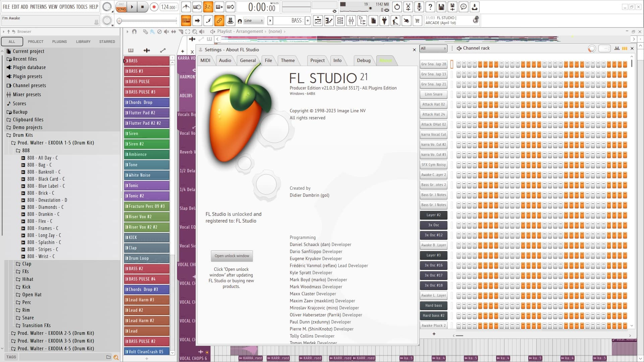Select the playlist mute tool icon
644x362 pixels.
pyautogui.click(x=166, y=32)
